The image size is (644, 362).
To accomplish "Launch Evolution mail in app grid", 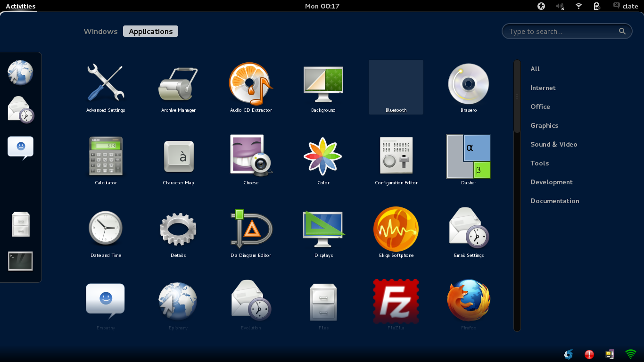I will (x=251, y=305).
